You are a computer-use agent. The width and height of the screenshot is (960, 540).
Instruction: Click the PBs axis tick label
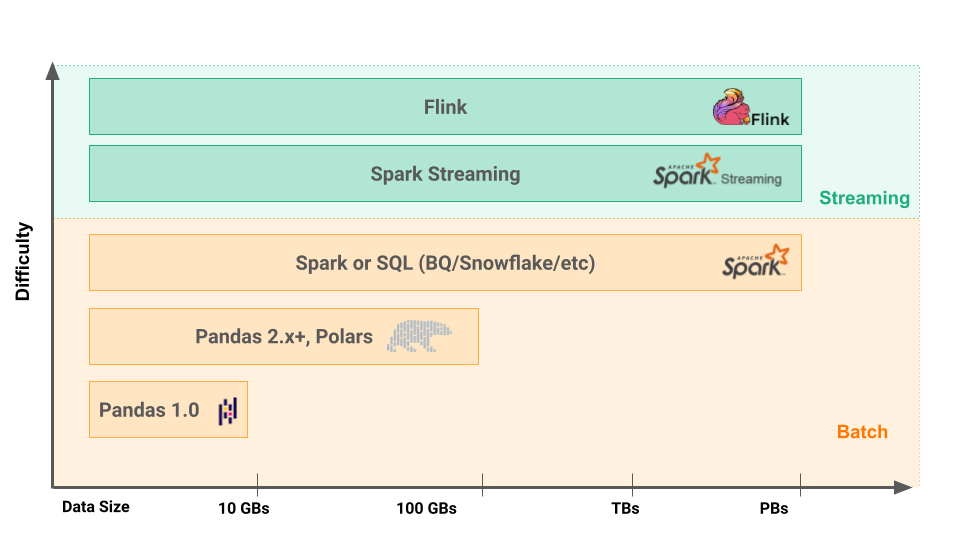click(773, 508)
